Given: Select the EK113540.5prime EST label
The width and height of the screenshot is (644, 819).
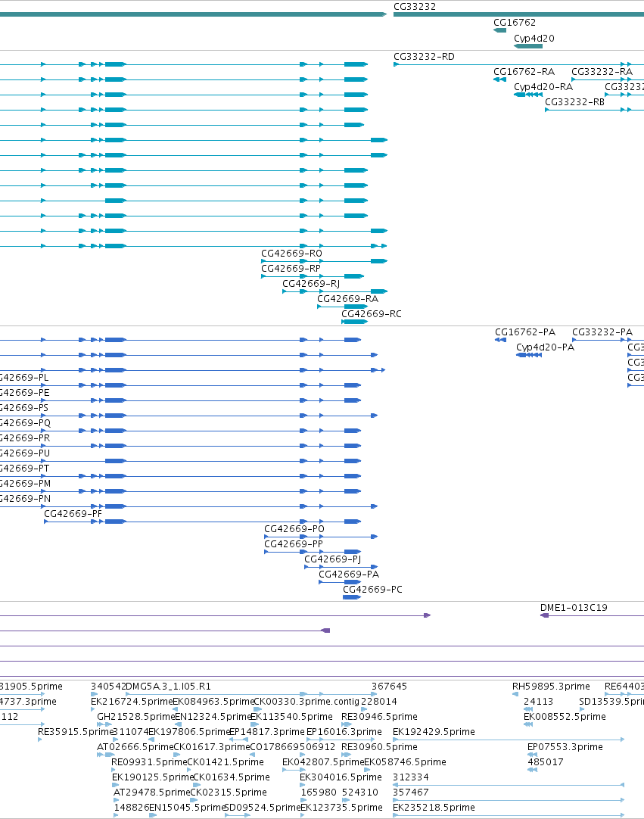Looking at the screenshot, I should click(x=291, y=717).
